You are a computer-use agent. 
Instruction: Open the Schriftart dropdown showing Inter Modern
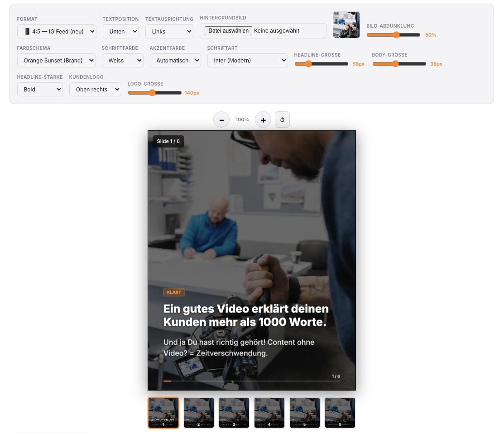click(x=247, y=60)
